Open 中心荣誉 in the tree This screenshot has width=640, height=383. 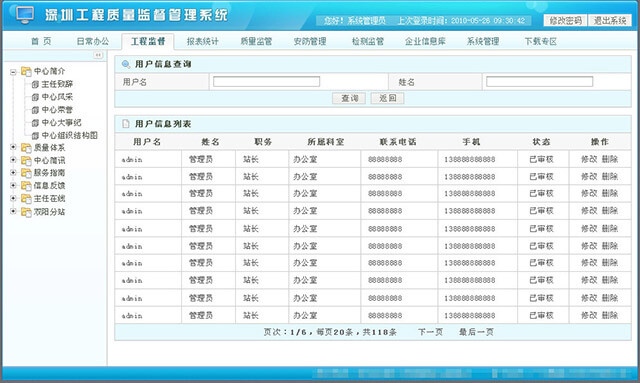[x=57, y=109]
